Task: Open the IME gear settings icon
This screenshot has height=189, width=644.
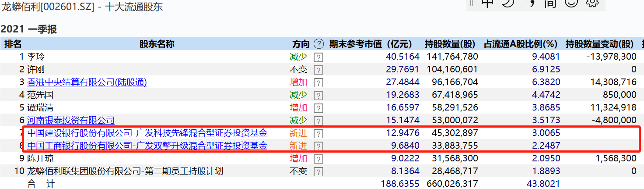Action: [x=591, y=4]
